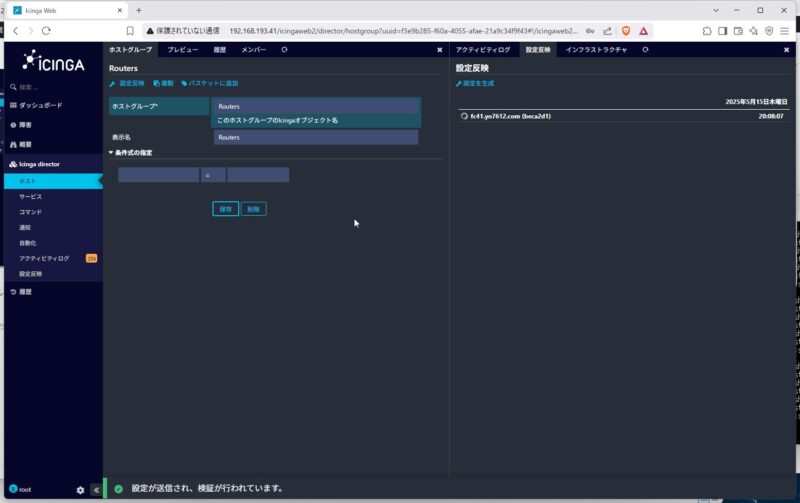Switch to the Preview tab
Viewport: 800px width, 503px height.
[x=183, y=49]
